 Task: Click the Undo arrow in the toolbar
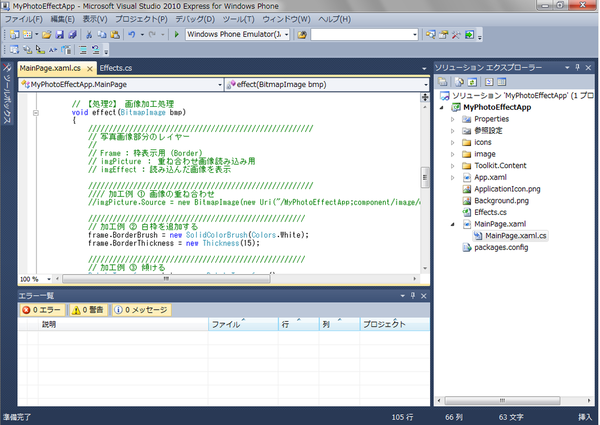click(x=132, y=34)
